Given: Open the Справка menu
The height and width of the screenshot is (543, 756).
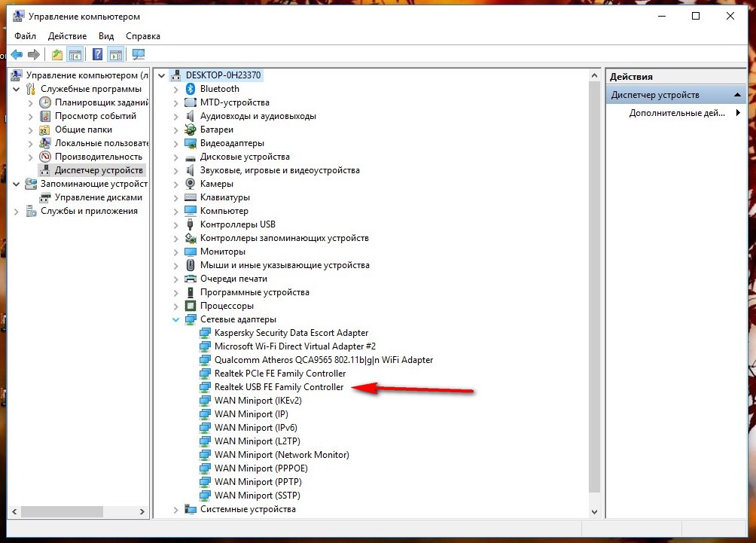Looking at the screenshot, I should tap(143, 36).
